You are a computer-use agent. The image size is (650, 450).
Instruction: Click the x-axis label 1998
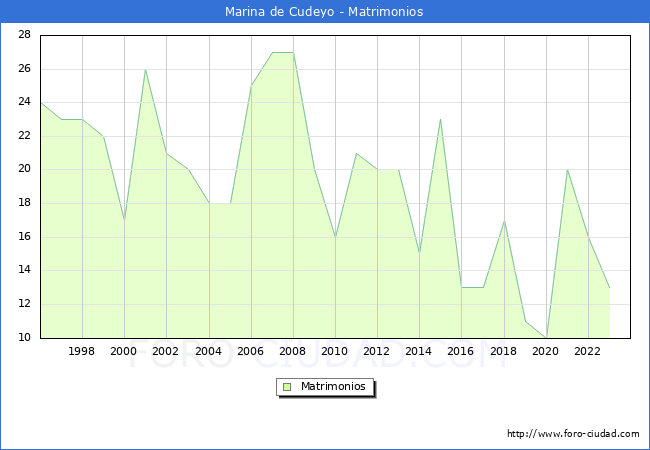(x=81, y=351)
